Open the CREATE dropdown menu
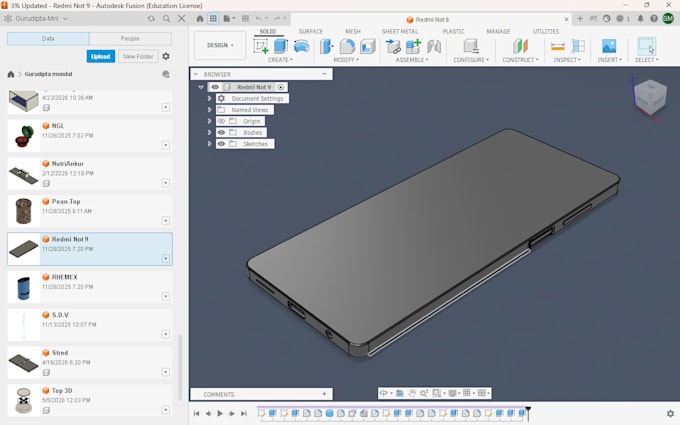 (280, 60)
